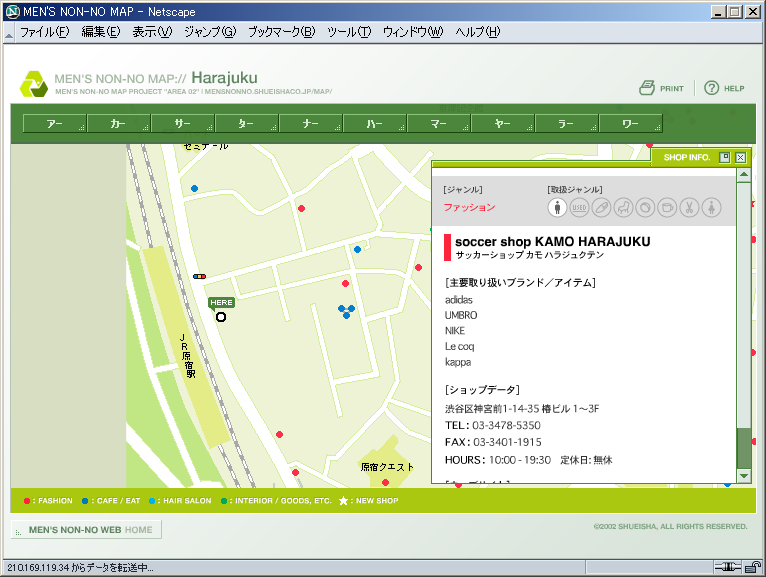Open the 編集(E) menu
The width and height of the screenshot is (766, 577).
pyautogui.click(x=101, y=32)
